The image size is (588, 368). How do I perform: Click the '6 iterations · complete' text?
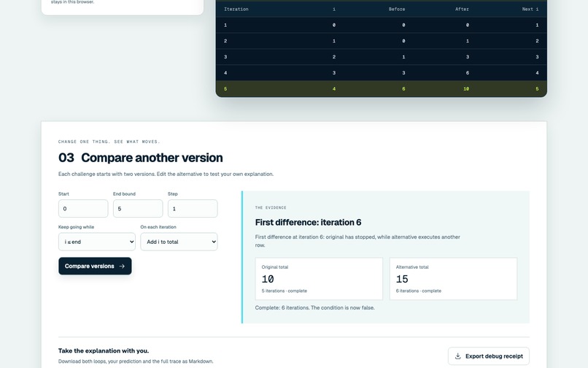[x=419, y=291]
